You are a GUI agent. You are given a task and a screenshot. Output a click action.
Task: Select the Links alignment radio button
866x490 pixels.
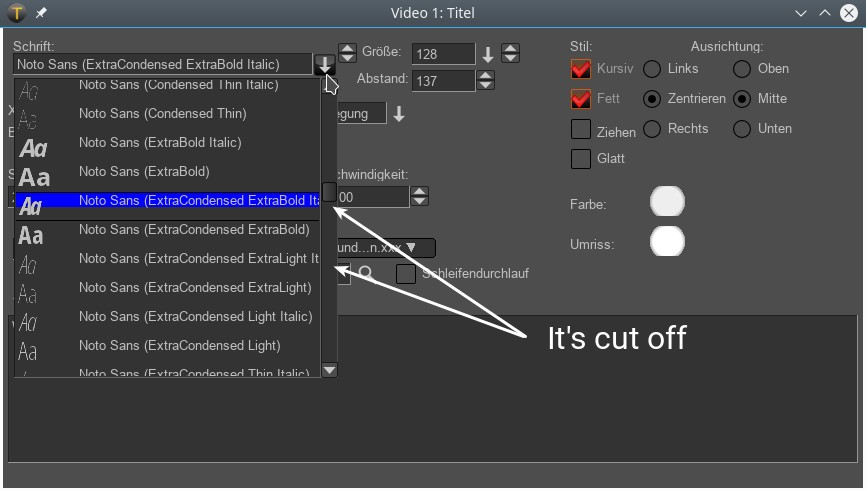click(x=652, y=69)
